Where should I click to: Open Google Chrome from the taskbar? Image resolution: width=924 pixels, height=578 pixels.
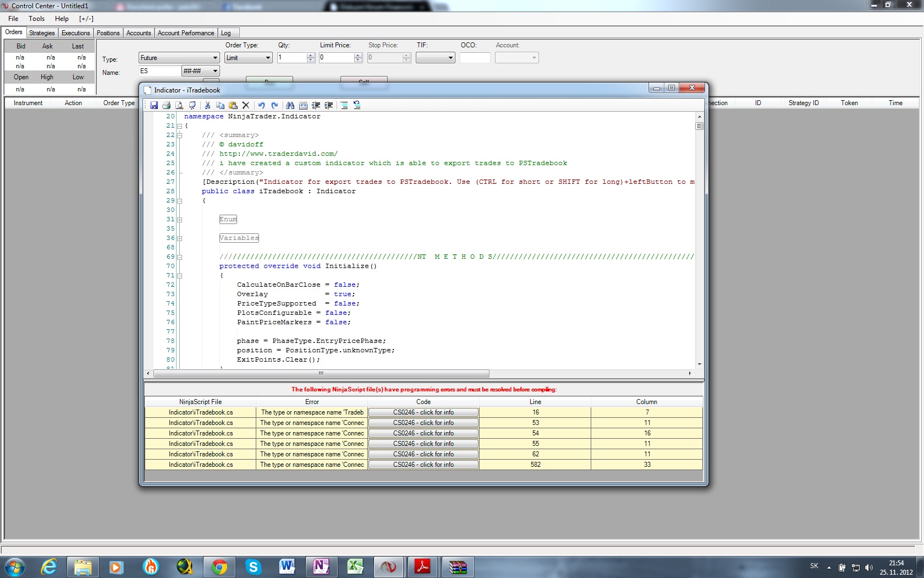click(x=219, y=566)
